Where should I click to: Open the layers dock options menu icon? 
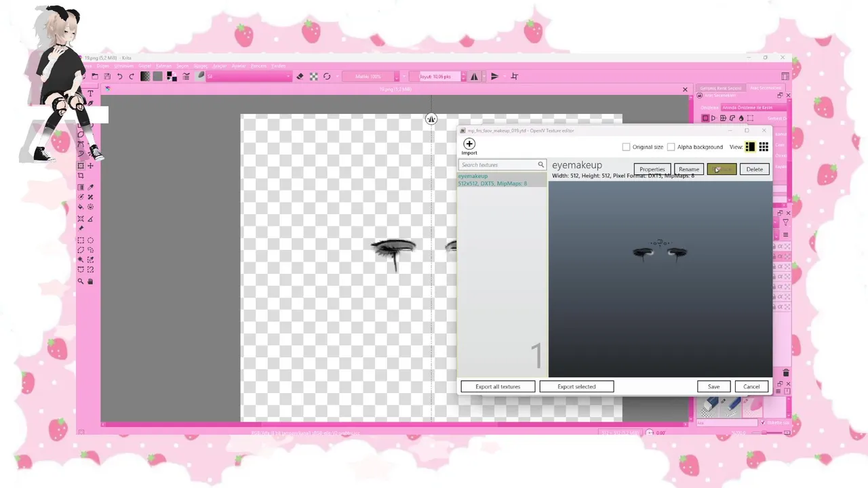[786, 235]
